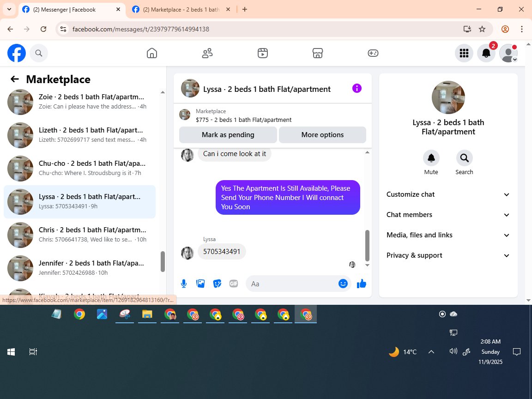The width and height of the screenshot is (532, 399).
Task: Open conversation information purple icon
Action: 357,89
